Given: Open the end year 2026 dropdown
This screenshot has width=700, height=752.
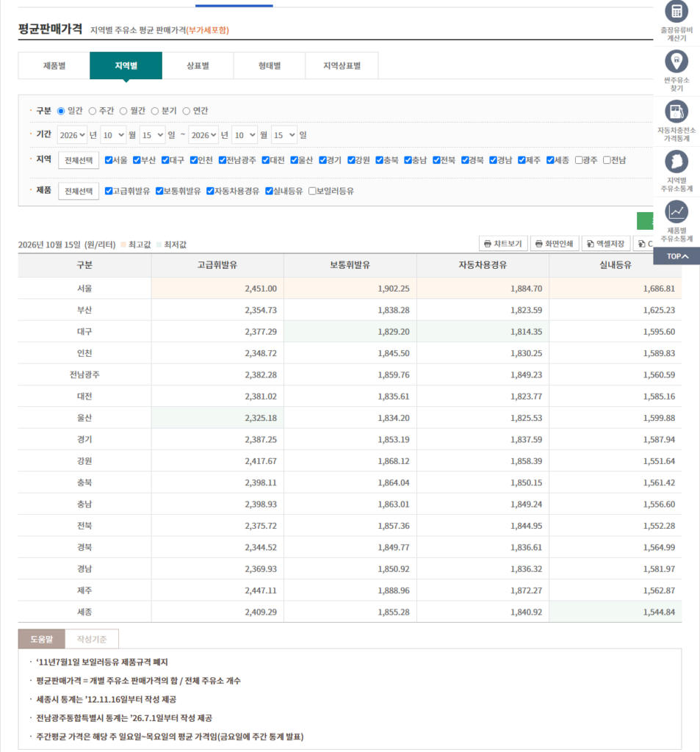Looking at the screenshot, I should point(203,135).
